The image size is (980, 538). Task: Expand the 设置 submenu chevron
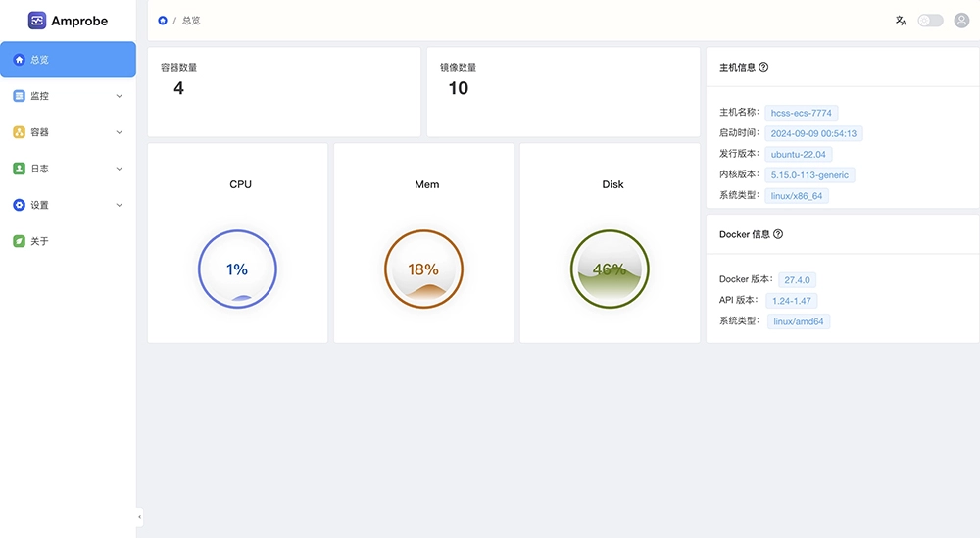click(120, 205)
